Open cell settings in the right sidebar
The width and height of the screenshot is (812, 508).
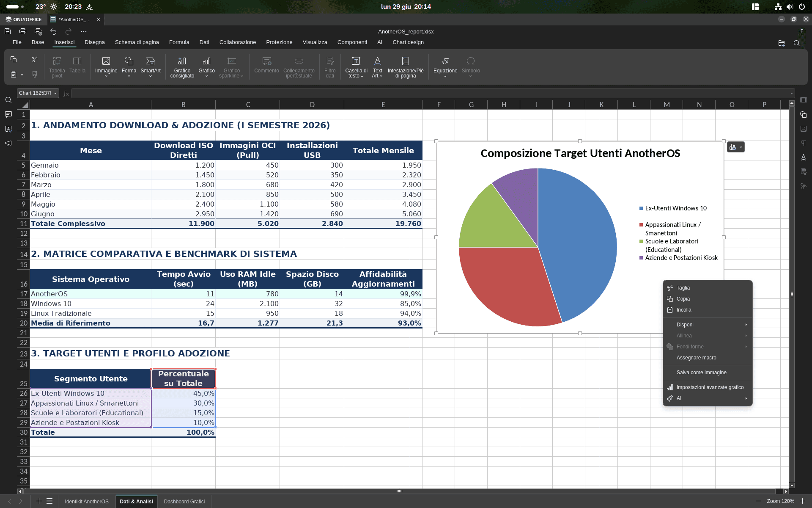tap(804, 100)
